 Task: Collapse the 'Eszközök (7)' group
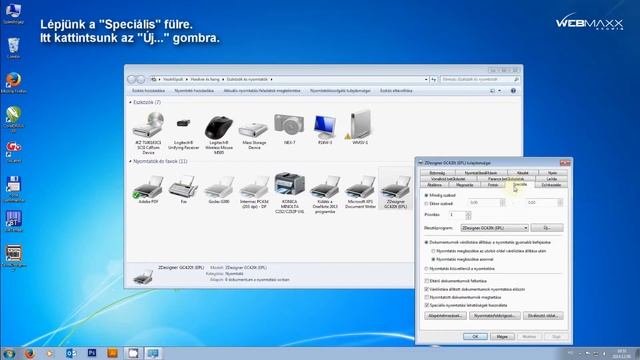(x=130, y=102)
